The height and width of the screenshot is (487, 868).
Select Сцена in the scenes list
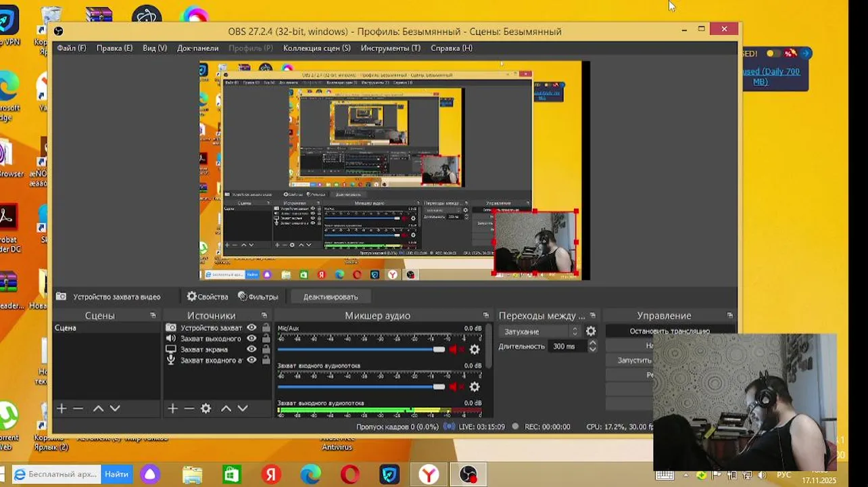click(107, 328)
